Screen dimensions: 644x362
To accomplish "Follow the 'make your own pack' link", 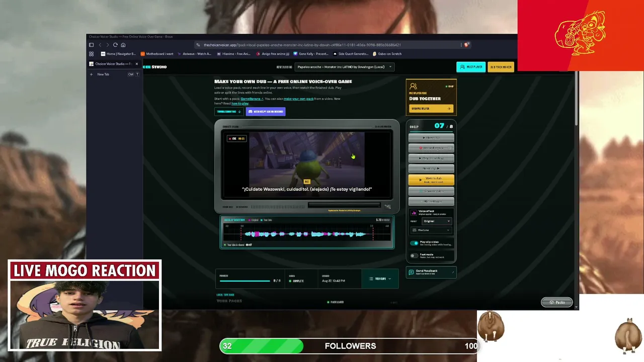I will [x=298, y=99].
